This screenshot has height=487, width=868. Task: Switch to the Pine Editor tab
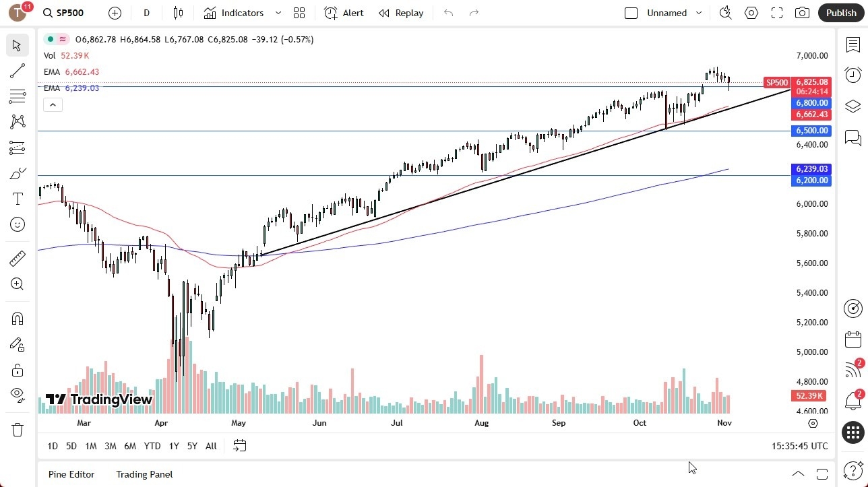71,474
